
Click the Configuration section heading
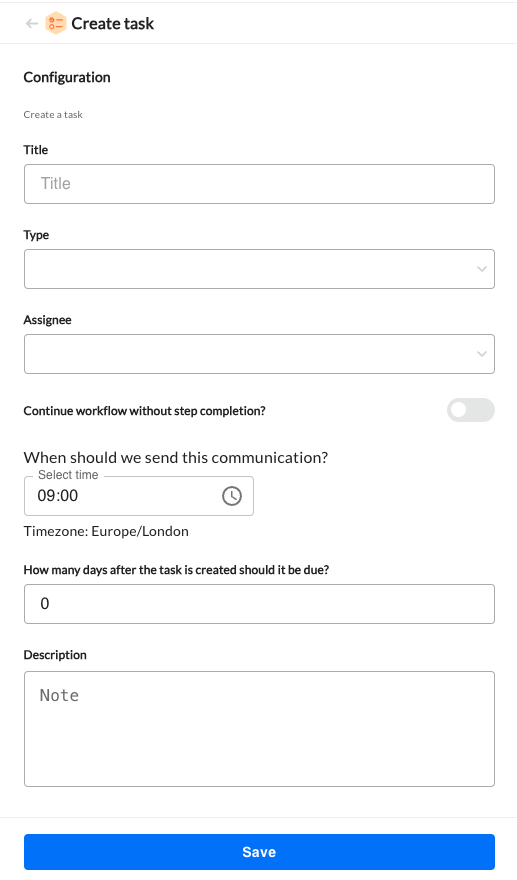click(x=67, y=77)
